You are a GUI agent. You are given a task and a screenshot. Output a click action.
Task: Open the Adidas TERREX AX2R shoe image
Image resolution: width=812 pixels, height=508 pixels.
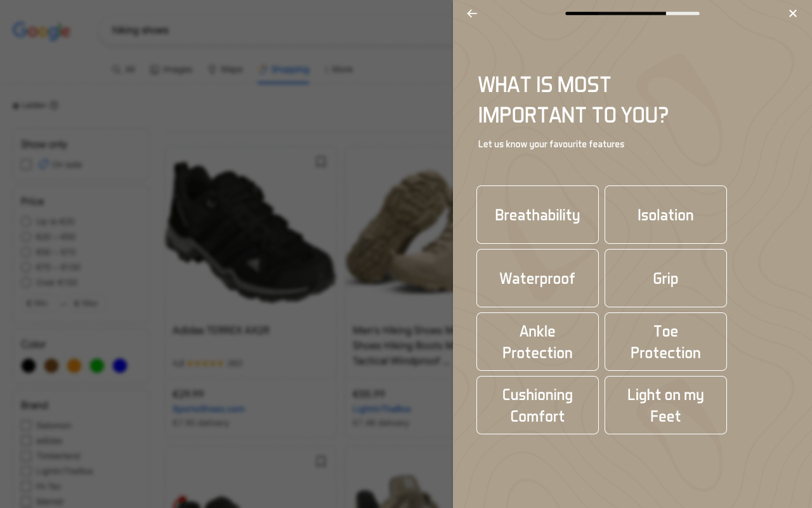coord(250,232)
